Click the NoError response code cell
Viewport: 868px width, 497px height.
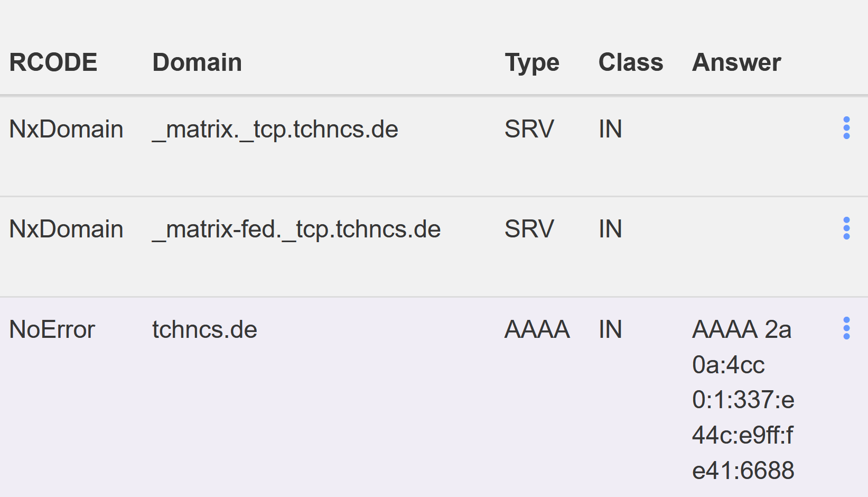[x=52, y=329]
